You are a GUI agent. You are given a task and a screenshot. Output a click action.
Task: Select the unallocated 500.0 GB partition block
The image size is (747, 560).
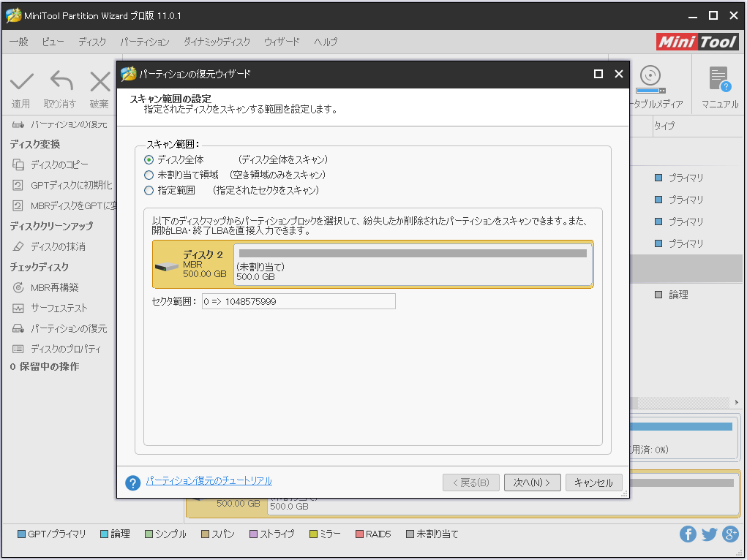[x=413, y=265]
